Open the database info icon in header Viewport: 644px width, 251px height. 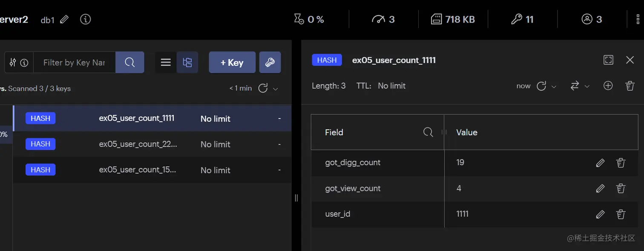pos(85,19)
